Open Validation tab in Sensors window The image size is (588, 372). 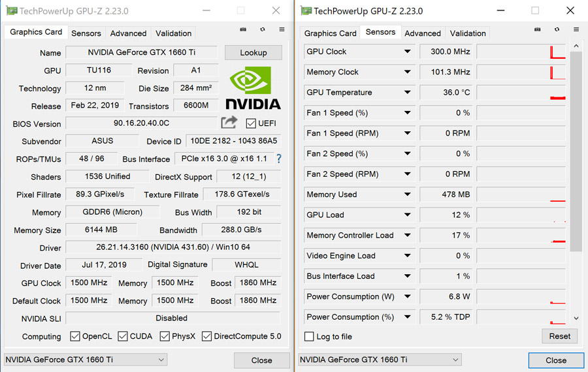tap(468, 33)
